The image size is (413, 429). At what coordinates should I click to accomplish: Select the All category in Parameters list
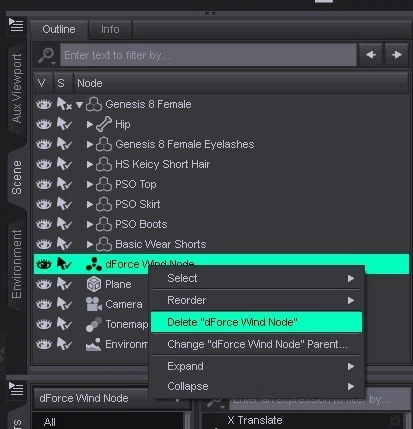click(49, 422)
